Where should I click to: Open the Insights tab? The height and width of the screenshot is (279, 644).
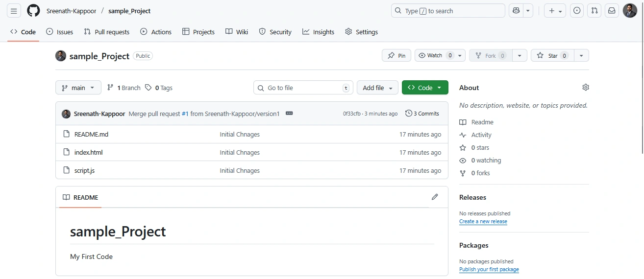pos(318,32)
